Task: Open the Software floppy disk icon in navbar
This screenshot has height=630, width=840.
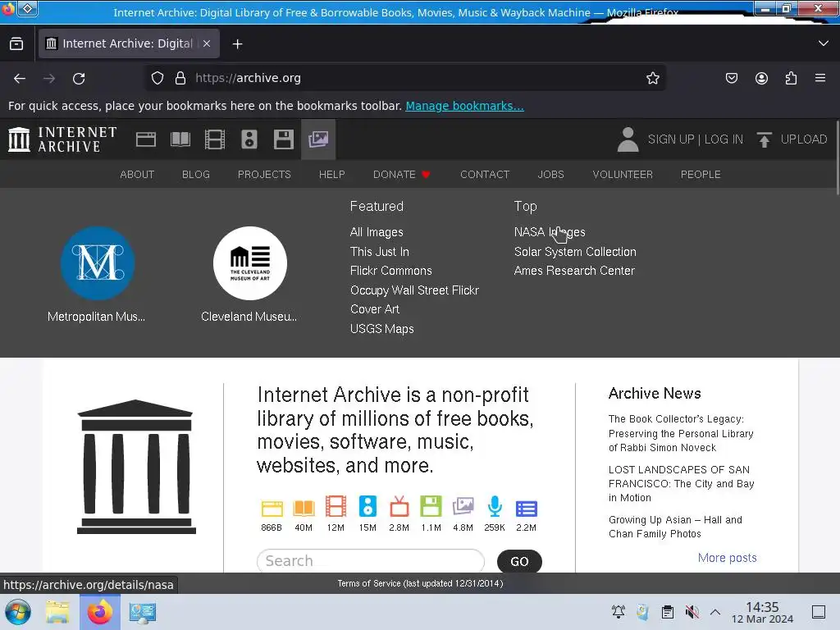Action: 283,139
